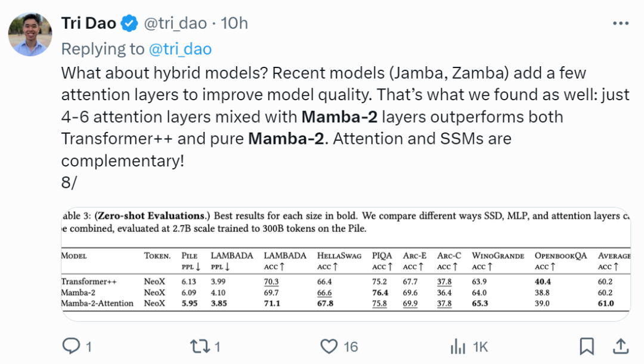Click the Tri Dao display name
The height and width of the screenshot is (364, 644).
[x=89, y=23]
